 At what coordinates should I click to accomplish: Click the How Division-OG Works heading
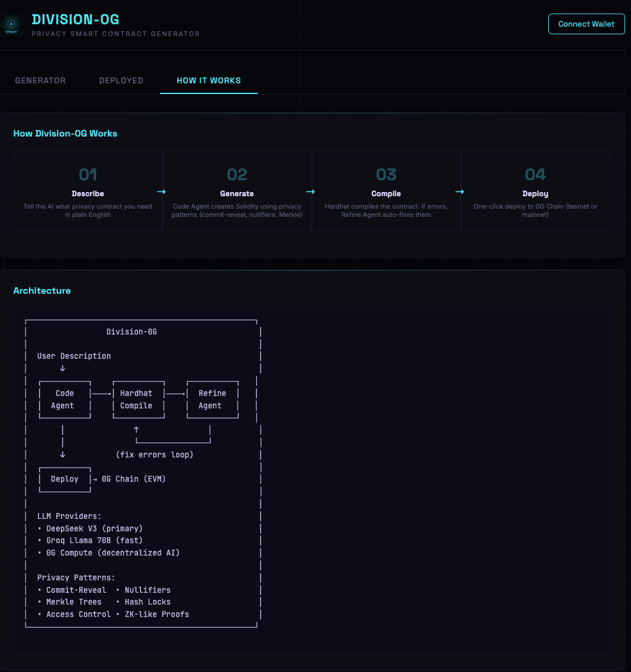click(65, 134)
